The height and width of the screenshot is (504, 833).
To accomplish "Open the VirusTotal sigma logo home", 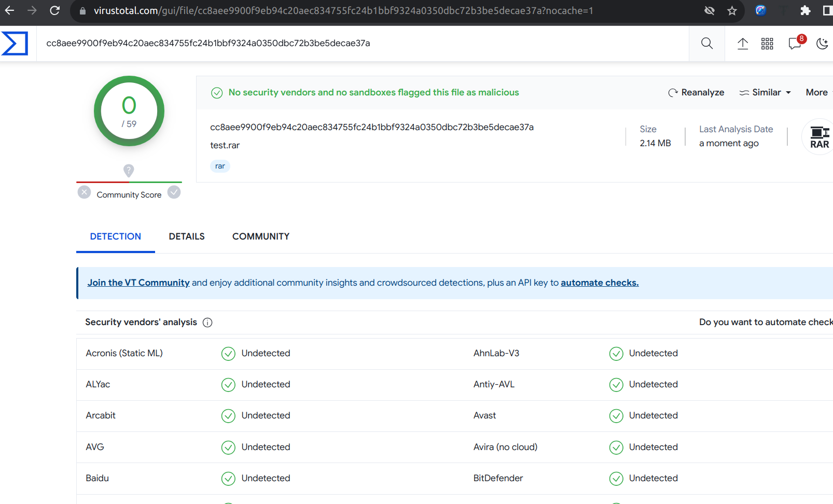I will [15, 43].
